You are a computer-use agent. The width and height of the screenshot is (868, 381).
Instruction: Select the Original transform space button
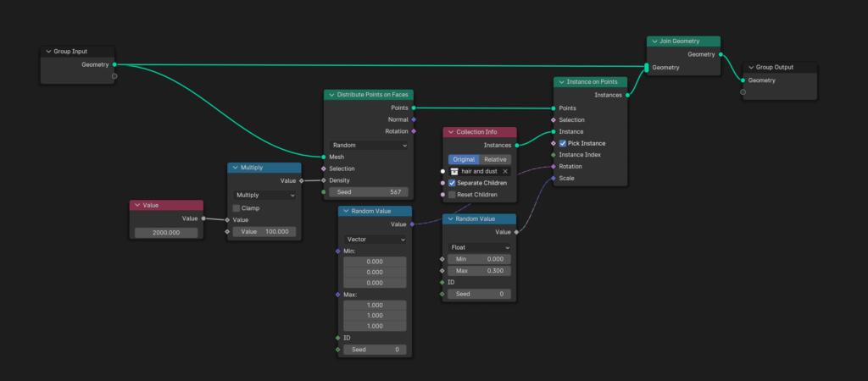click(x=464, y=159)
